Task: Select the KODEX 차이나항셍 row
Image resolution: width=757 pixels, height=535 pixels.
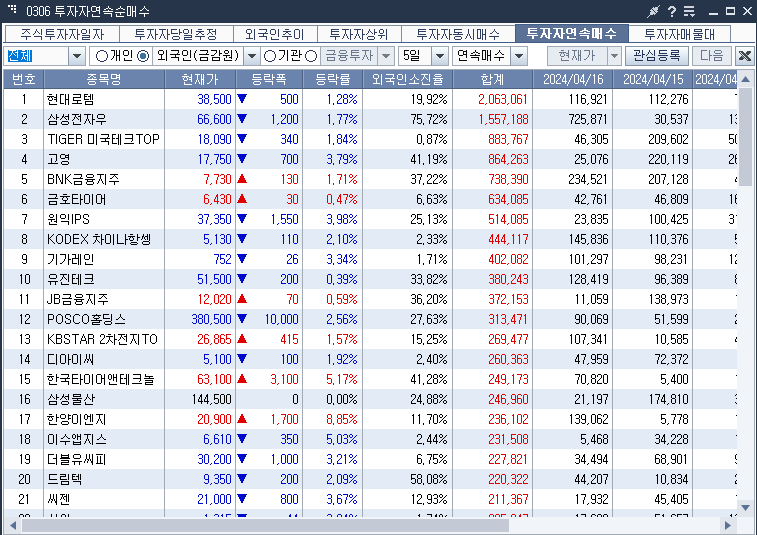Action: pos(99,239)
